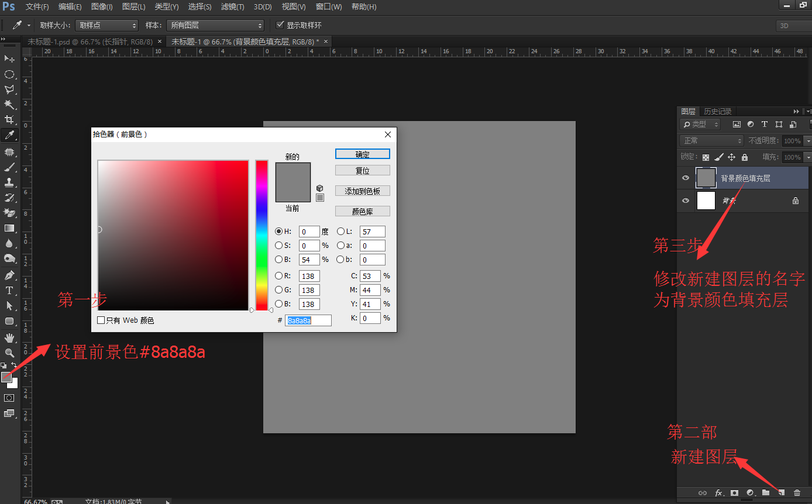
Task: Expand the 填充 fill arrow
Action: (808, 157)
